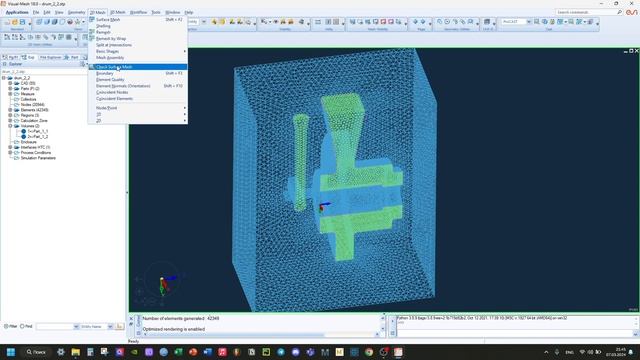Click the Next Page arrow icon
This screenshot has height=360, width=640.
[x=423, y=22]
